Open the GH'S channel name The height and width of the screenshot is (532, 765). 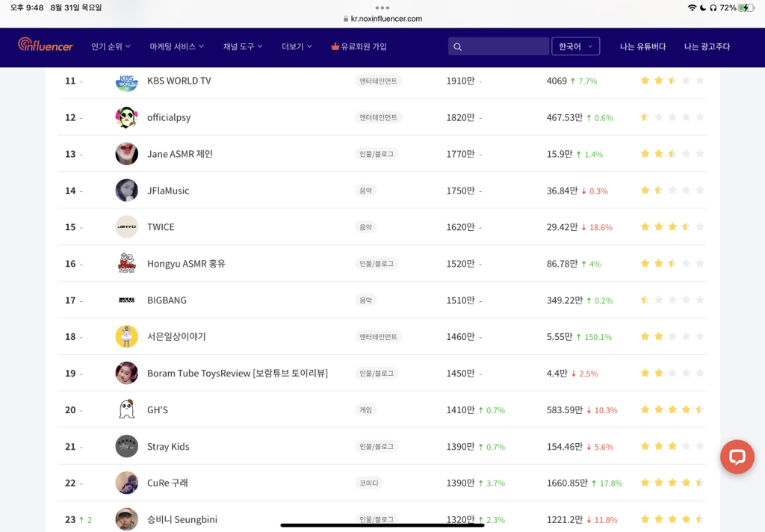[x=158, y=410]
